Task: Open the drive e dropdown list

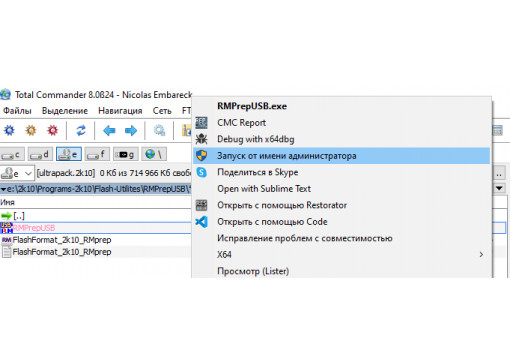Action: 17,173
